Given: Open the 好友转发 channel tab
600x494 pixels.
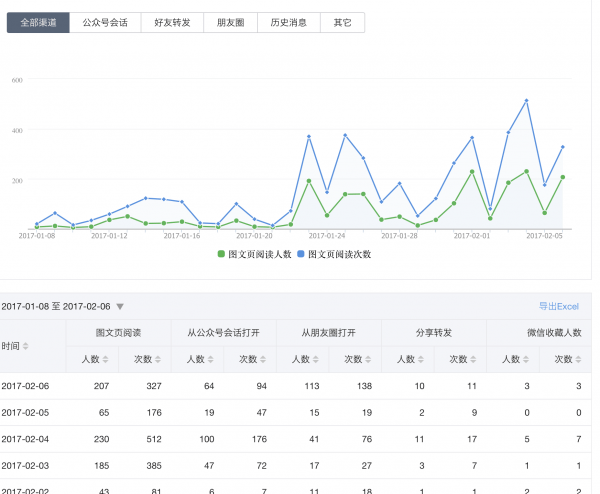Looking at the screenshot, I should pyautogui.click(x=172, y=23).
